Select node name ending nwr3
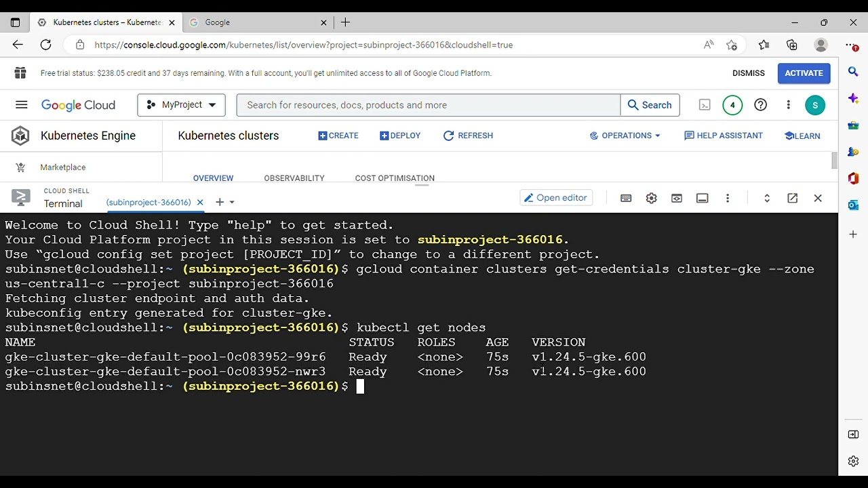 (165, 371)
